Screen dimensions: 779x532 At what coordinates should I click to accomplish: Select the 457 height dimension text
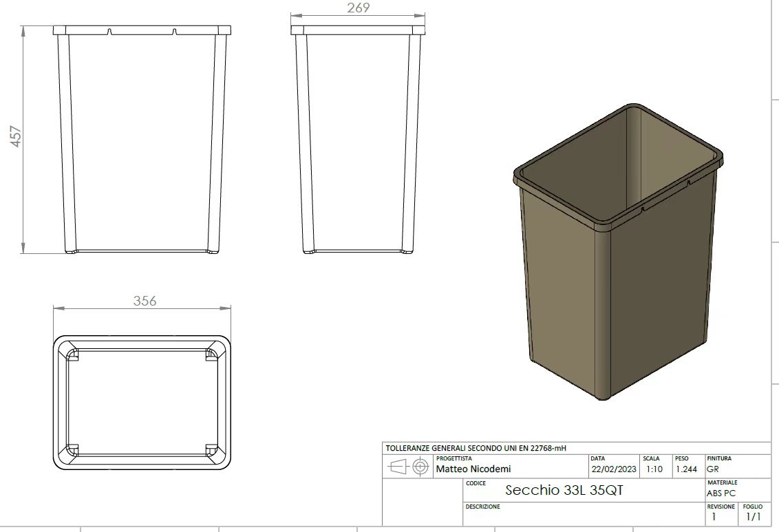[x=16, y=135]
